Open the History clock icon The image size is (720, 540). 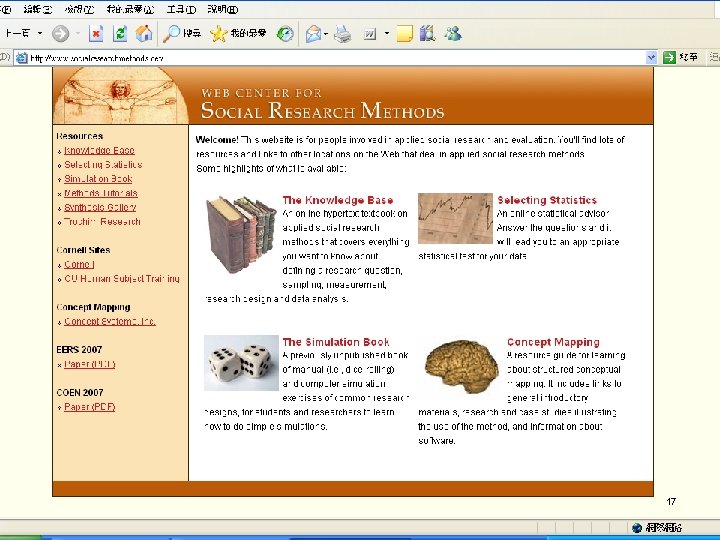click(x=285, y=34)
